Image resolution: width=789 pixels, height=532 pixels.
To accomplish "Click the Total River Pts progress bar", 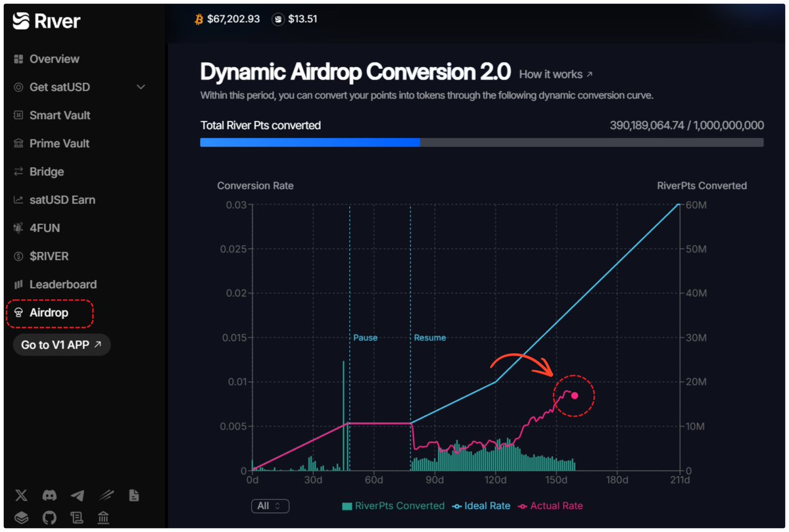I will 482,142.
